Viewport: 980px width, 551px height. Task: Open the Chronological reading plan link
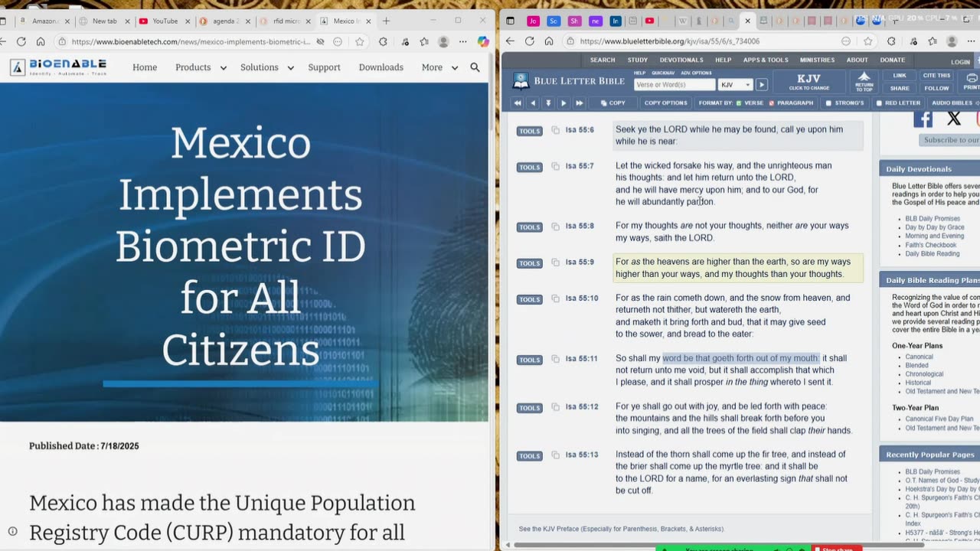pyautogui.click(x=923, y=374)
